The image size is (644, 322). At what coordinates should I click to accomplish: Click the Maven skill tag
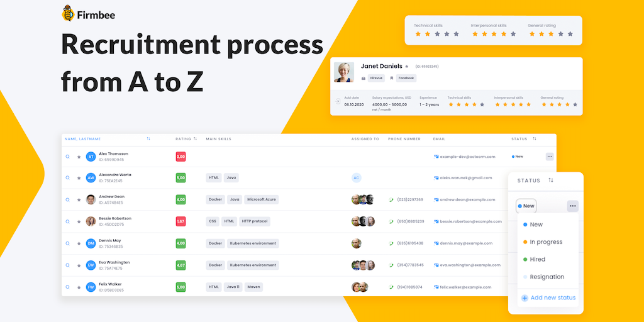[x=254, y=287]
